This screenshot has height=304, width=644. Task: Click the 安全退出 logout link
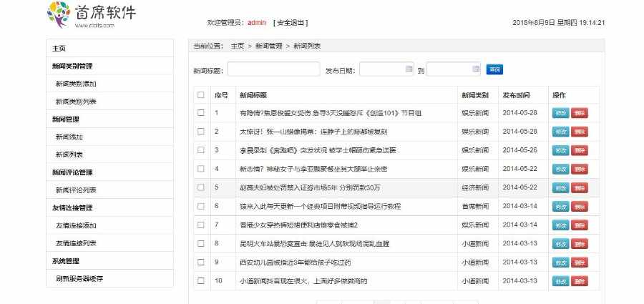(x=291, y=23)
